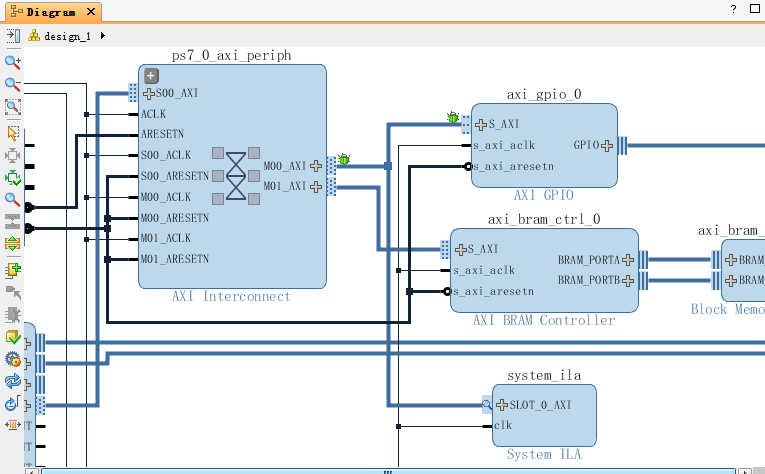Click the AXI BRAM Controller block label

click(x=544, y=321)
